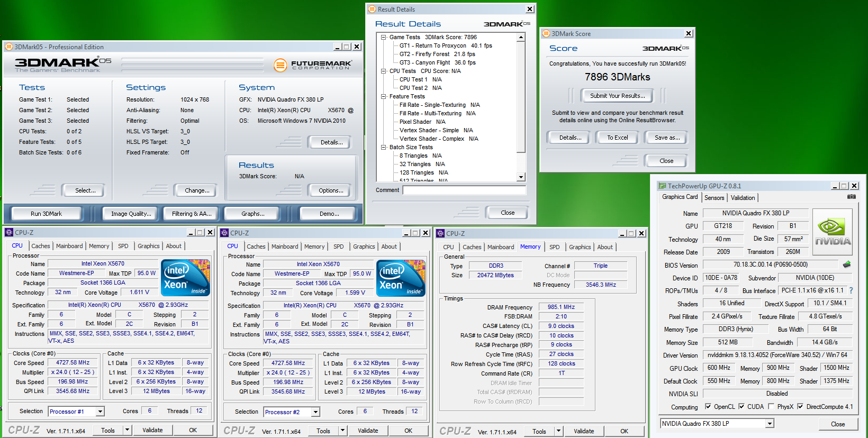Click the 3DMark Score window title icon
This screenshot has width=868, height=438.
click(x=546, y=33)
